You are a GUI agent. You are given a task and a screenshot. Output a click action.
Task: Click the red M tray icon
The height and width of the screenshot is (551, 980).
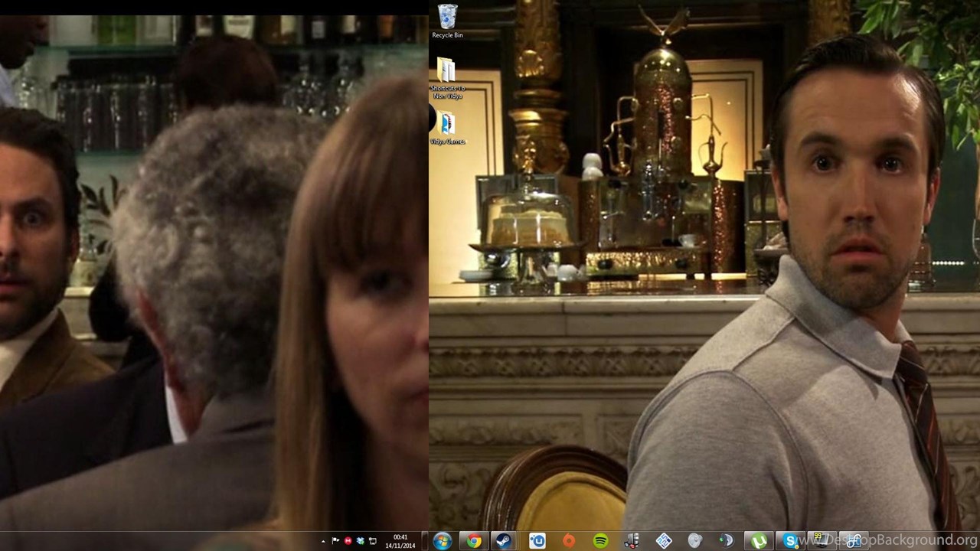[348, 541]
